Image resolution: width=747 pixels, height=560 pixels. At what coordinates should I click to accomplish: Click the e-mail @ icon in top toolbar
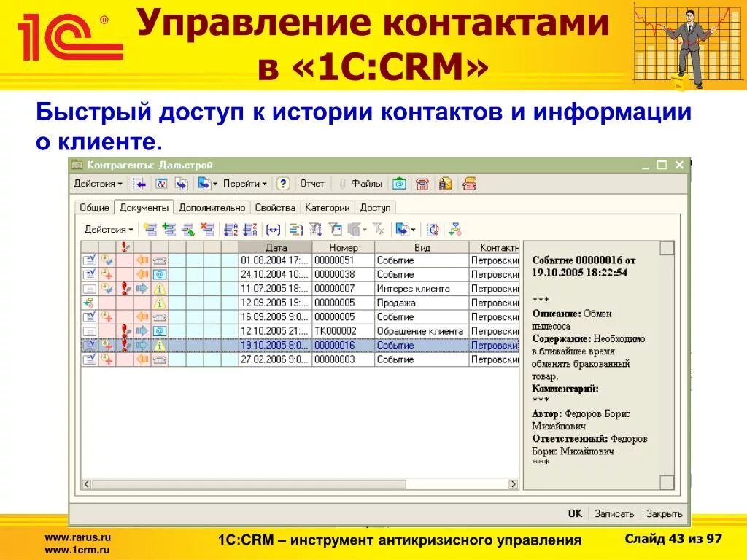tap(399, 184)
